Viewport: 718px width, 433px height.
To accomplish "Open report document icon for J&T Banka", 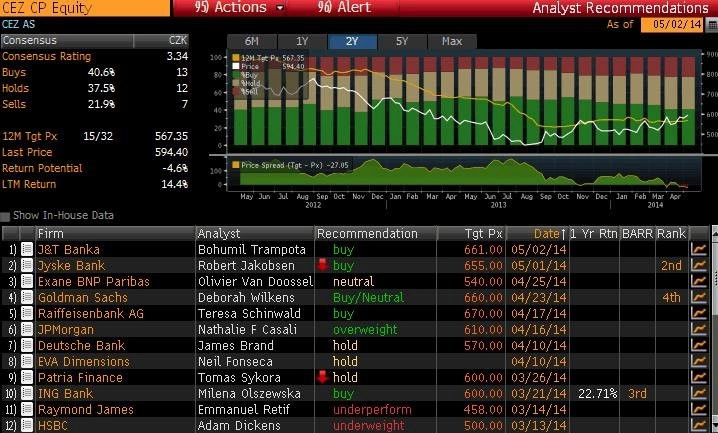I will pos(27,249).
